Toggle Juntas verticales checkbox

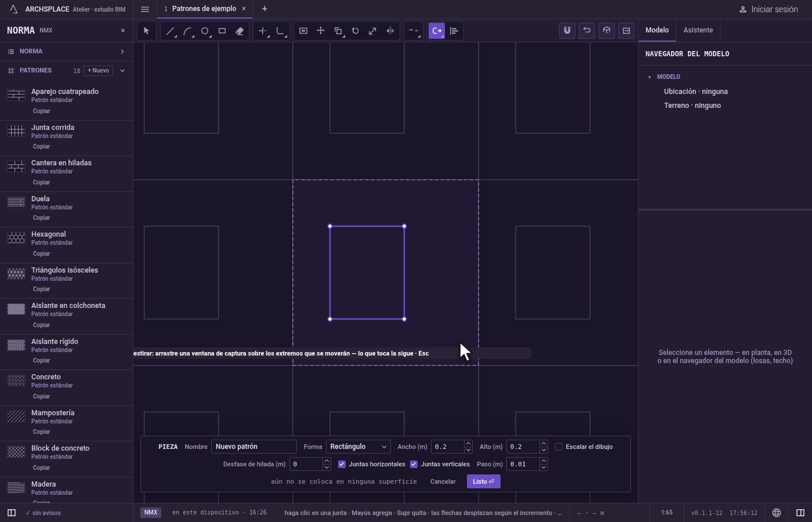tap(414, 464)
